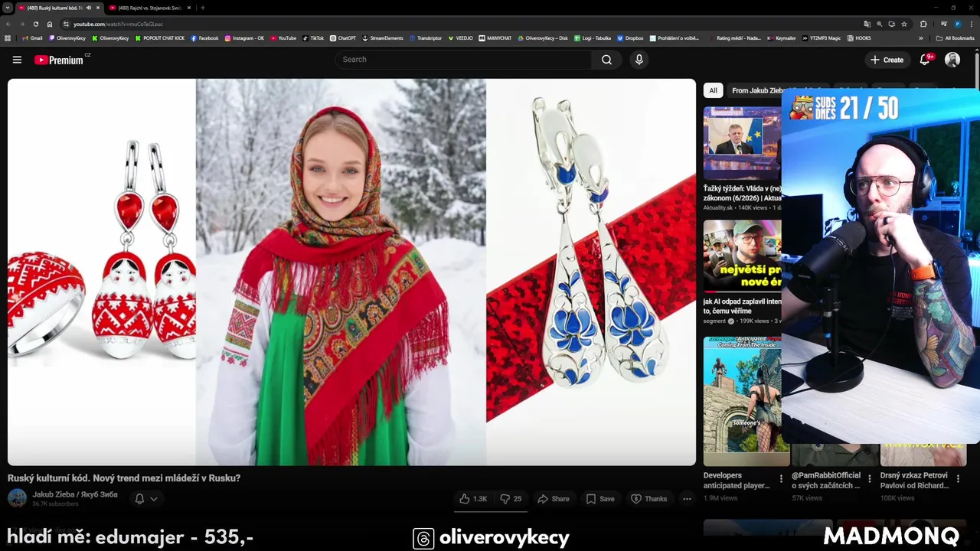Open the tab search dropdown
Viewport: 980px width, 551px height.
click(x=7, y=8)
